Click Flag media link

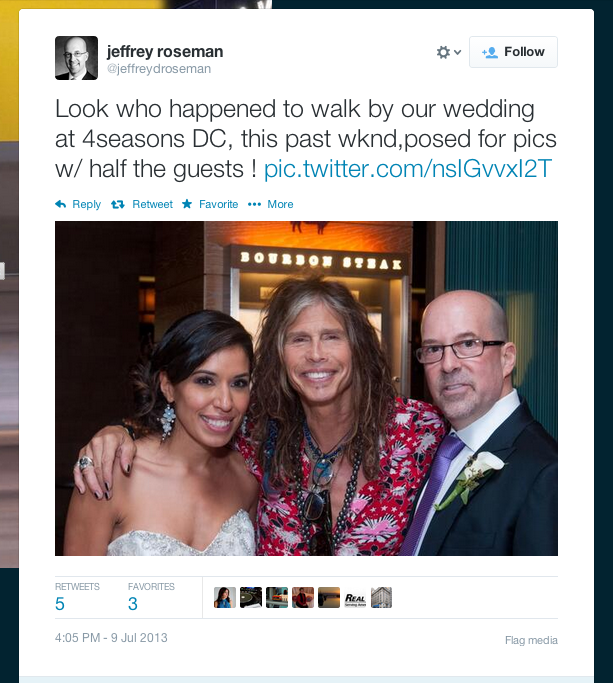point(531,640)
